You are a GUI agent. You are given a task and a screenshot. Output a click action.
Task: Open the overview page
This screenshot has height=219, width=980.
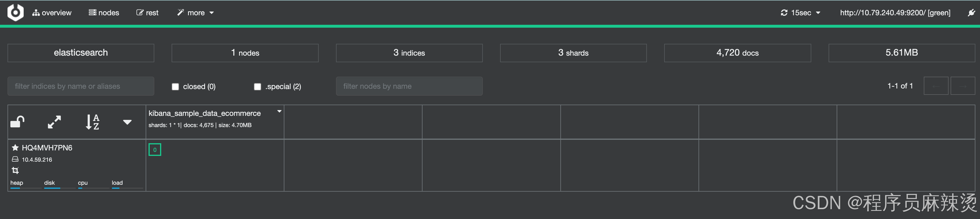[x=52, y=13]
